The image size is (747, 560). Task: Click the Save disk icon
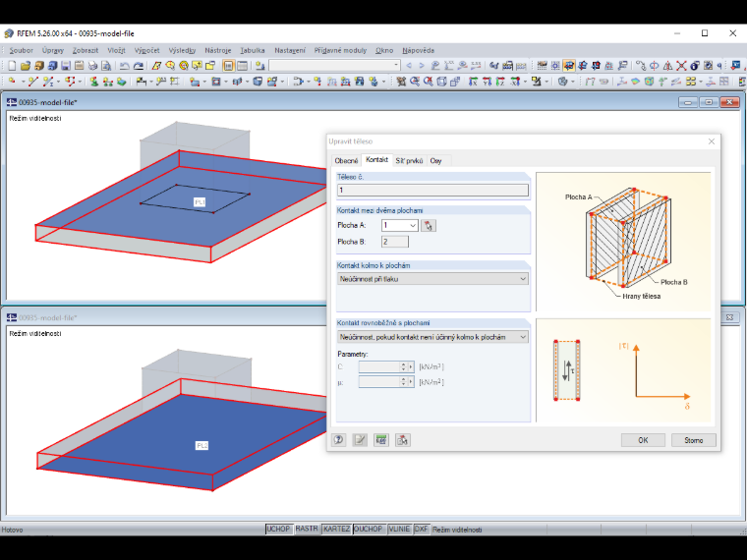(66, 66)
